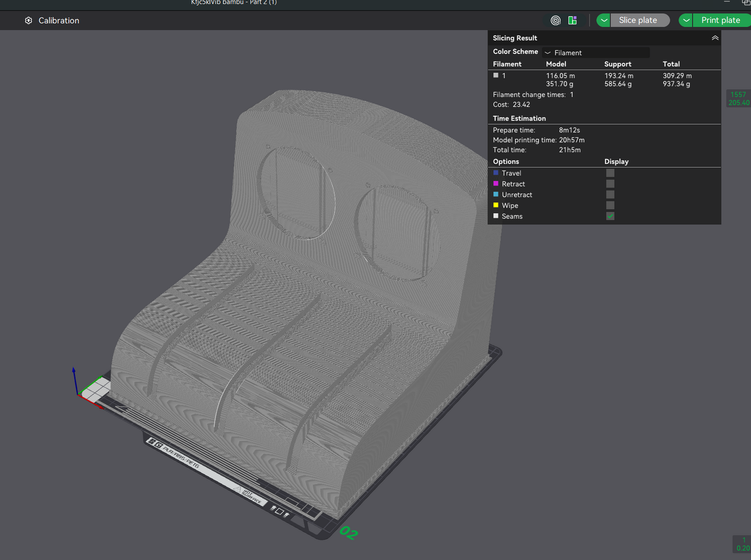Click the arrange plate layout icon
This screenshot has height=560, width=751.
click(x=572, y=20)
